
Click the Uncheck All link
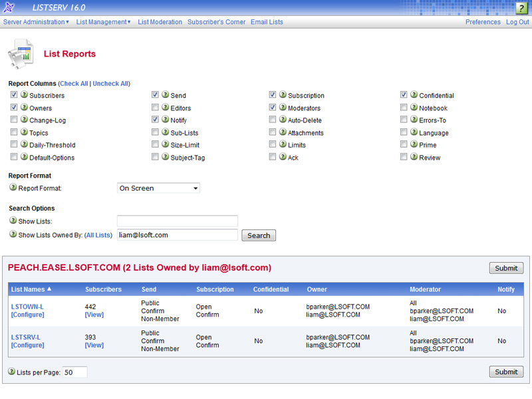[x=110, y=84]
